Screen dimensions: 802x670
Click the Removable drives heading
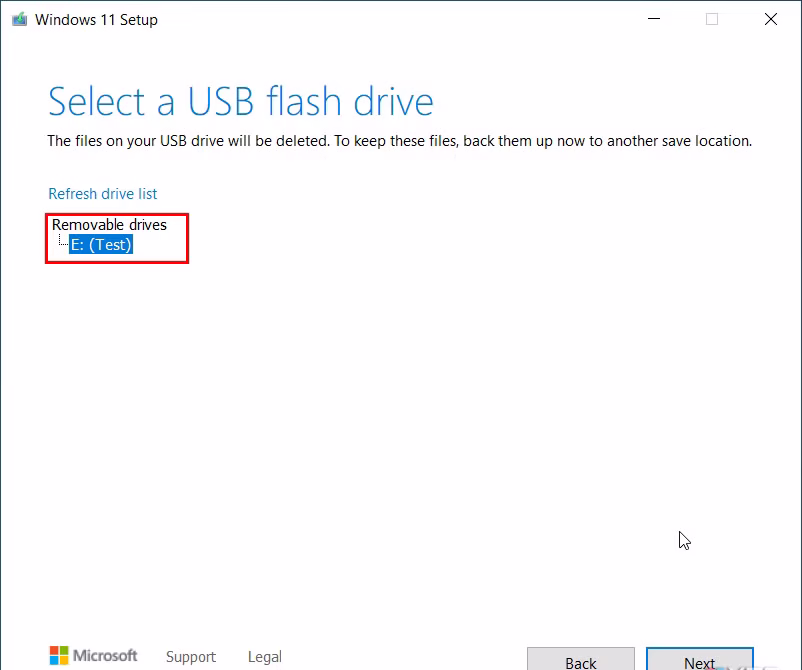pos(109,224)
